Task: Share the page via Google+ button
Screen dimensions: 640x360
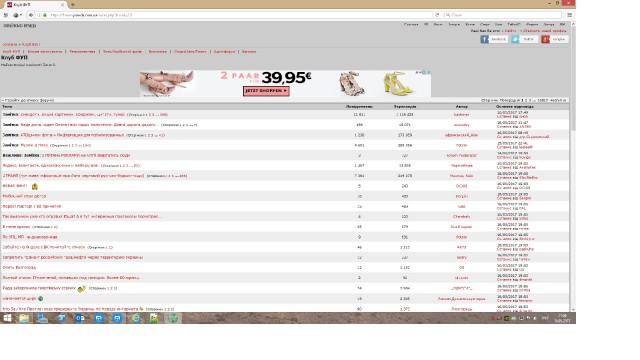Action: coord(555,39)
